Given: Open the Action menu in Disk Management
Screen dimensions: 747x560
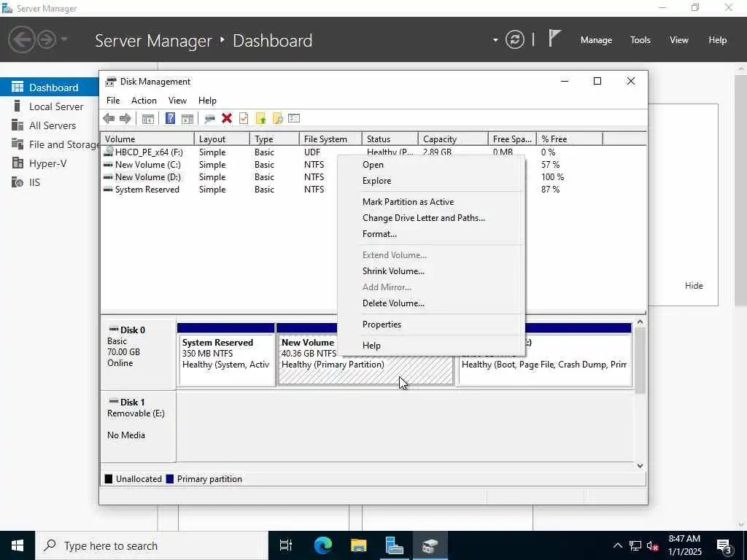Looking at the screenshot, I should (144, 101).
